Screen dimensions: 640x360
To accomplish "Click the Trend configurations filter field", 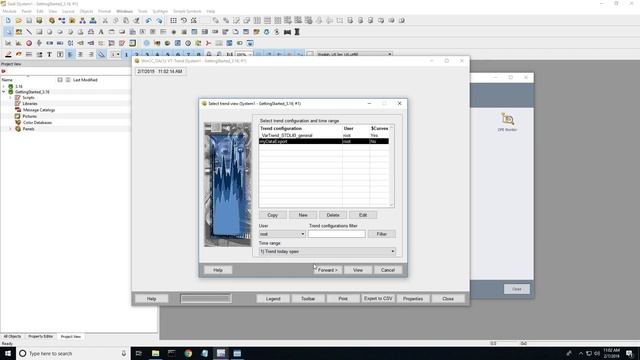I will (x=337, y=234).
